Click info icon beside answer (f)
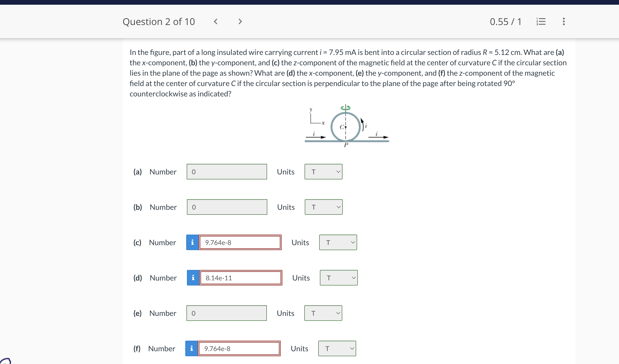The image size is (619, 364). pyautogui.click(x=192, y=348)
